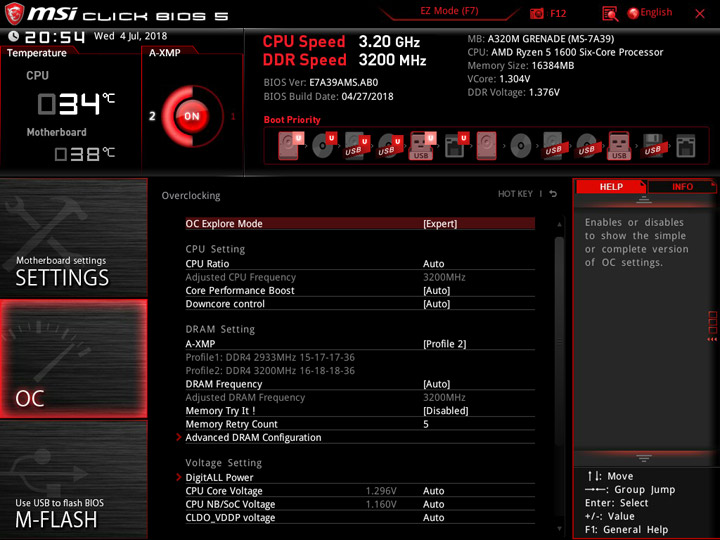Click the Adjusted DRAM Frequency row

click(x=360, y=397)
